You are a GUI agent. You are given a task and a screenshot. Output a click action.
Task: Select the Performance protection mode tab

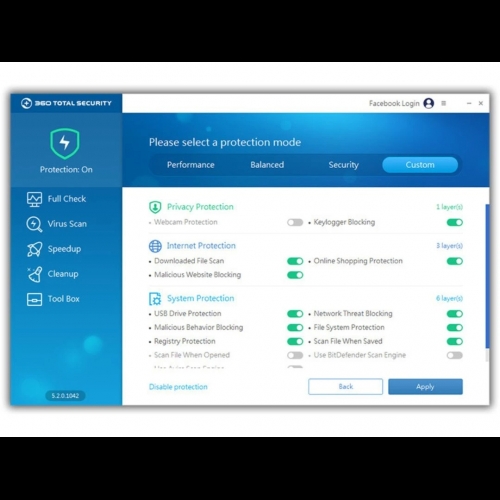[x=191, y=165]
